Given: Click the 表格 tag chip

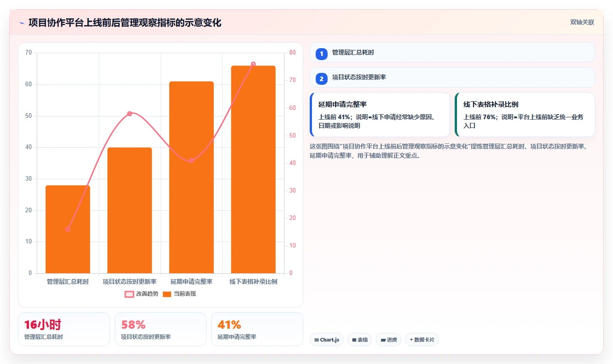Looking at the screenshot, I should tap(360, 340).
